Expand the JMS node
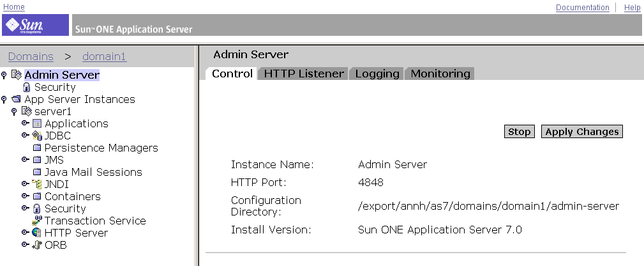 (x=26, y=159)
